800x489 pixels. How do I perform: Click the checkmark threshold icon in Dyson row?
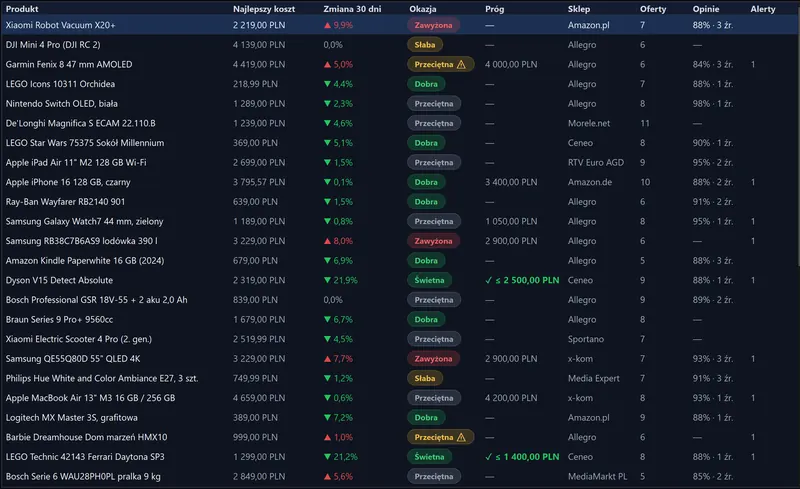point(489,280)
